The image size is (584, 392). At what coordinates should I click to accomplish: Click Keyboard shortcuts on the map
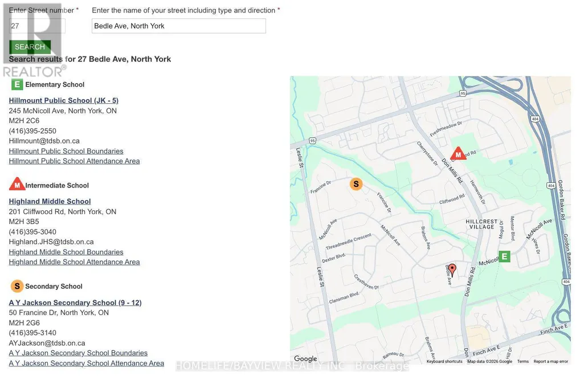444,361
